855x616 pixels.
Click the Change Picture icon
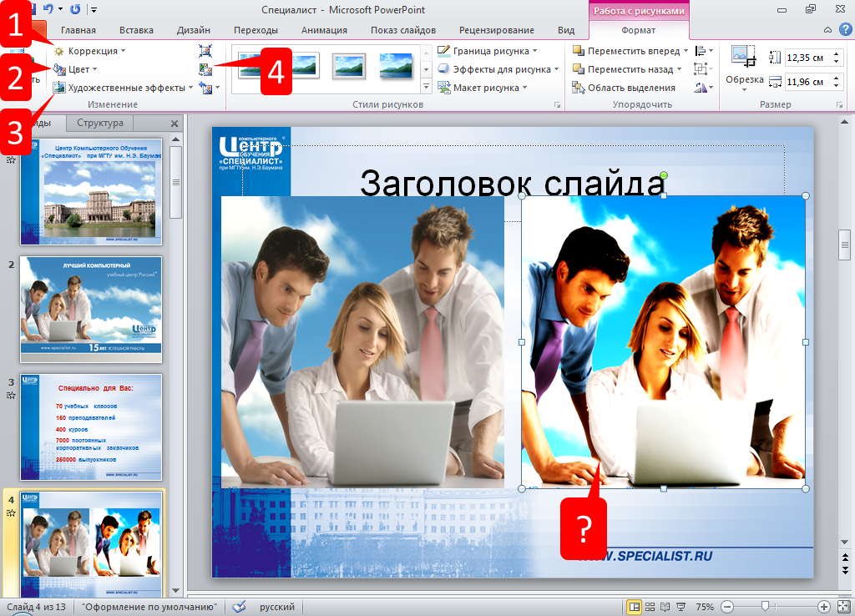point(205,69)
